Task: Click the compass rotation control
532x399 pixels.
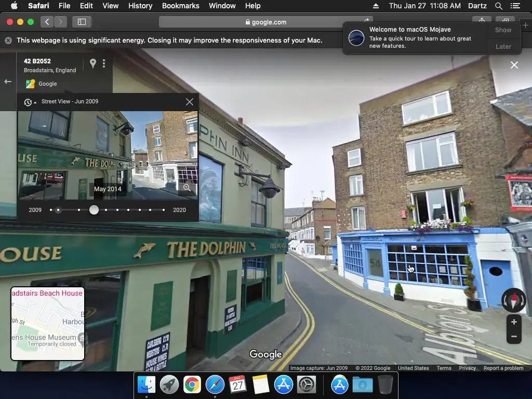Action: coord(514,300)
